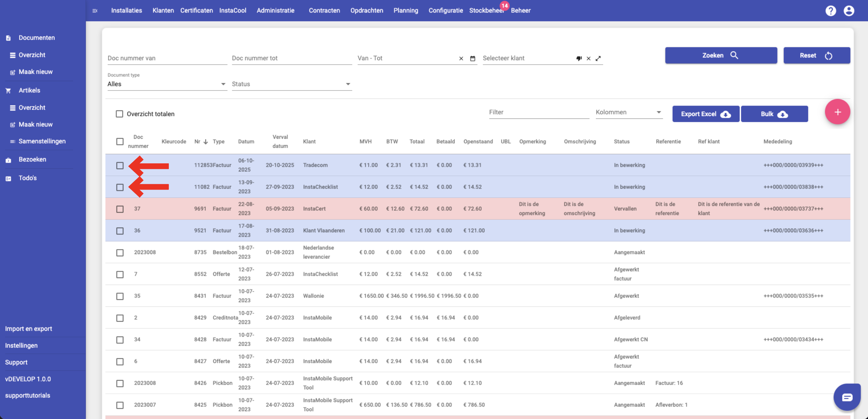Click the help question mark icon
The height and width of the screenshot is (419, 868).
pos(830,11)
